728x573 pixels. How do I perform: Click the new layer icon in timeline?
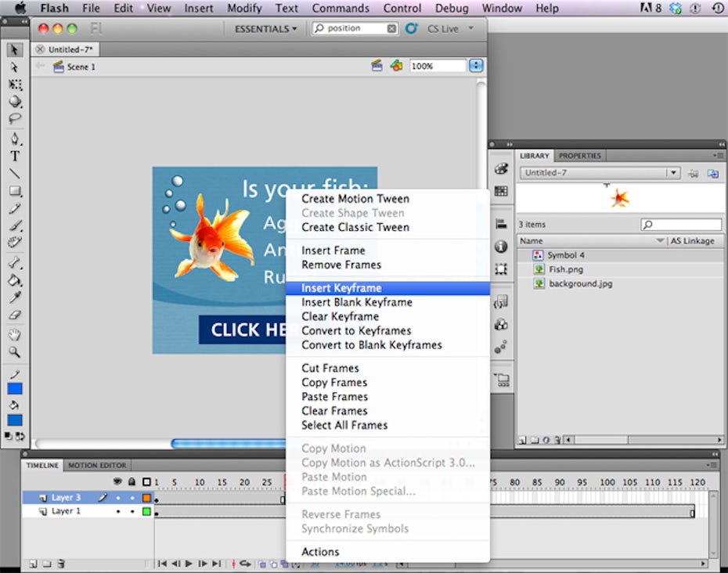(33, 563)
